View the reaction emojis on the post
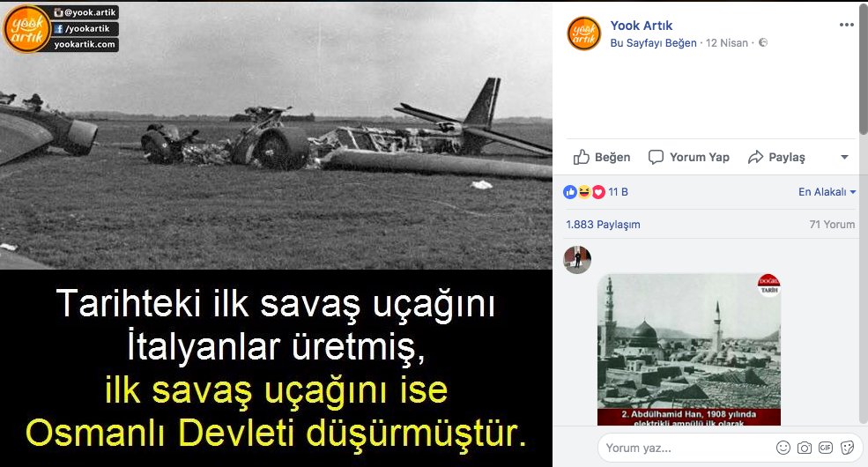868x467 pixels. coord(584,192)
